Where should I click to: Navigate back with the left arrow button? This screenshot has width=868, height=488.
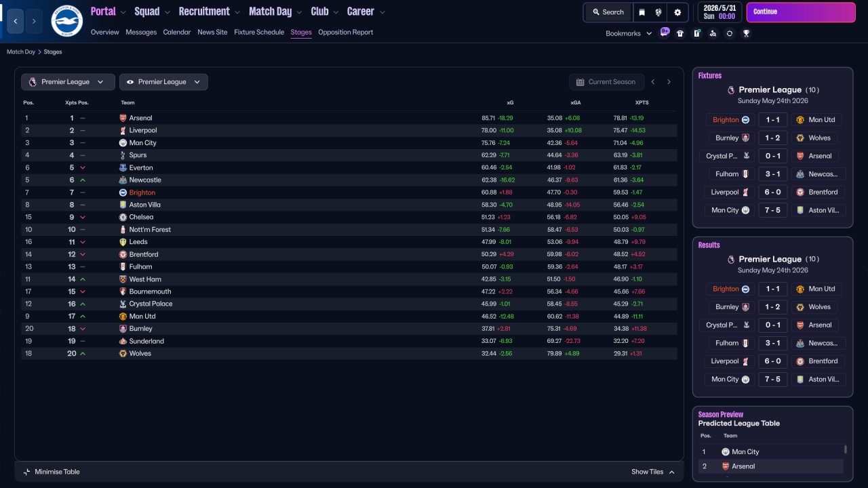(16, 21)
